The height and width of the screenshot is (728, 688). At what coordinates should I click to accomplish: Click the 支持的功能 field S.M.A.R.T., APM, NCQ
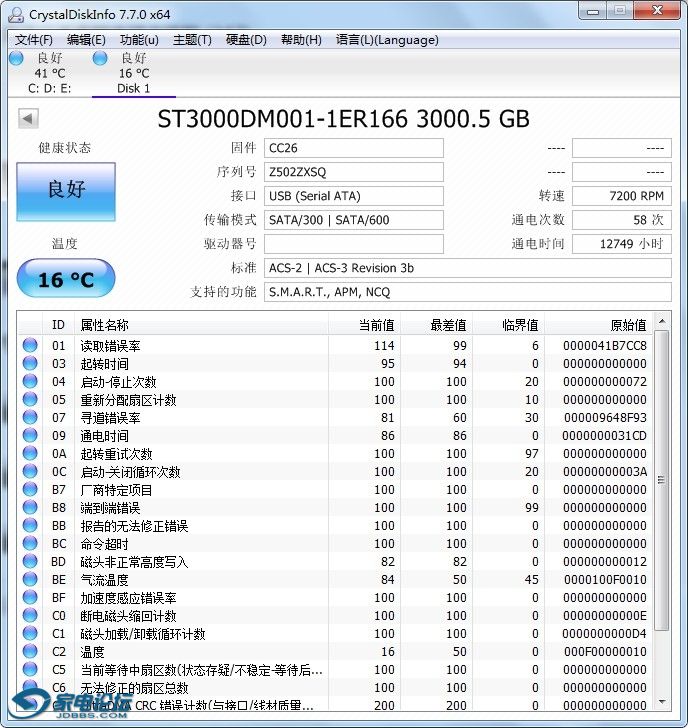pos(467,292)
